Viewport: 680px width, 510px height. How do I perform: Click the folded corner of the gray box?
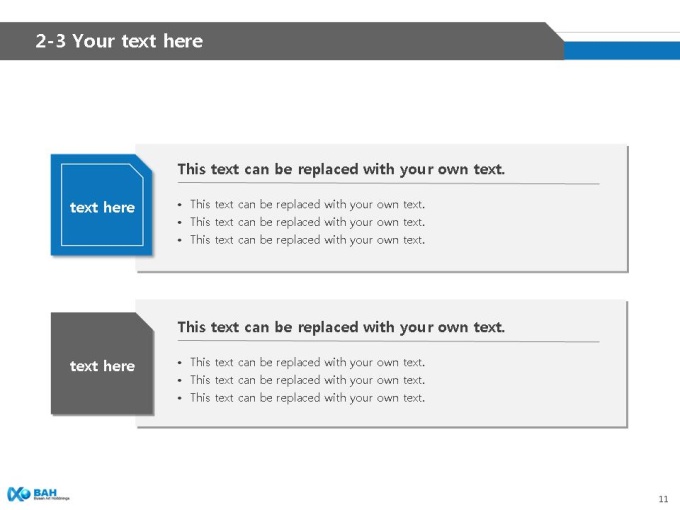[145, 321]
